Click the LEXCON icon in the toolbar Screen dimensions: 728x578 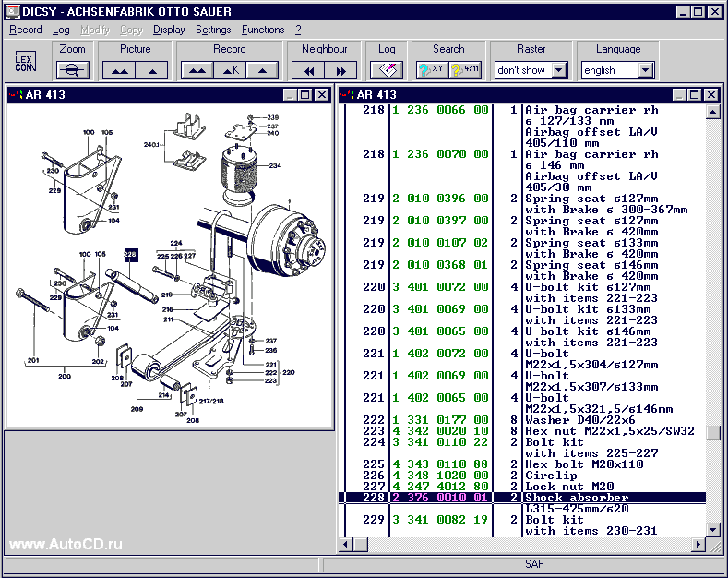25,61
